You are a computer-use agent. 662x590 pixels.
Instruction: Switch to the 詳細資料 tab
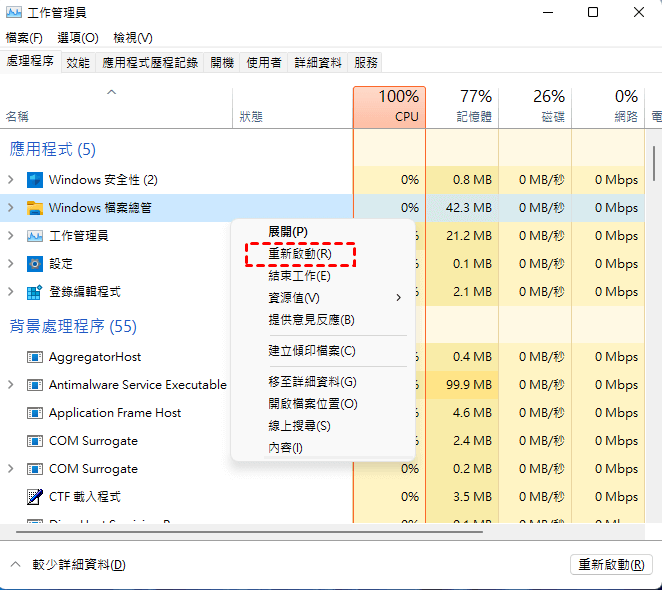pyautogui.click(x=316, y=62)
